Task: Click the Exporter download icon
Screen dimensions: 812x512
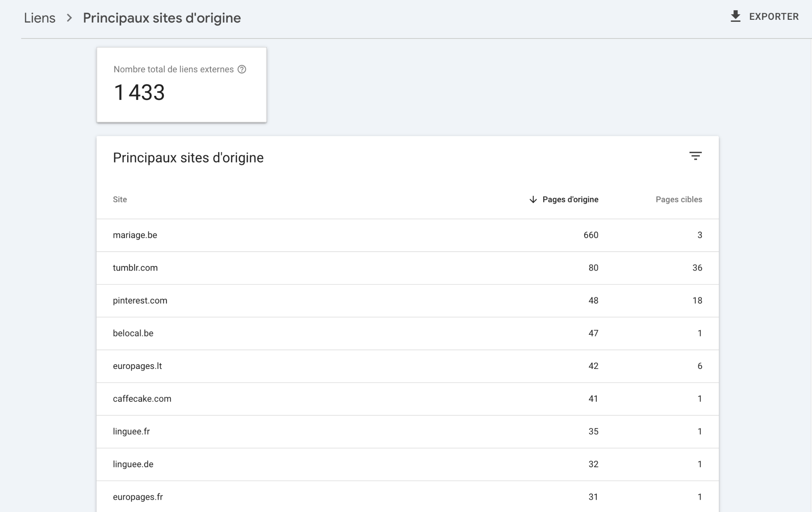Action: [x=735, y=17]
